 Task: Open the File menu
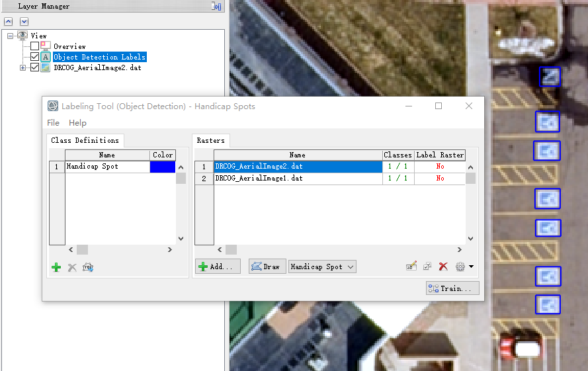pyautogui.click(x=54, y=122)
